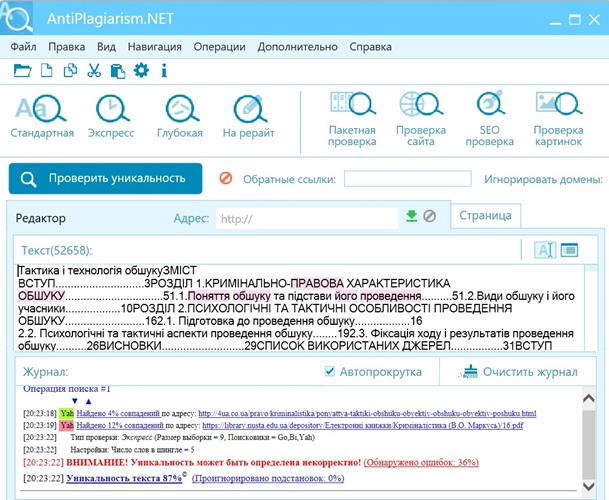Open file with the folder toolbar icon
This screenshot has height=500, width=609.
tap(23, 71)
